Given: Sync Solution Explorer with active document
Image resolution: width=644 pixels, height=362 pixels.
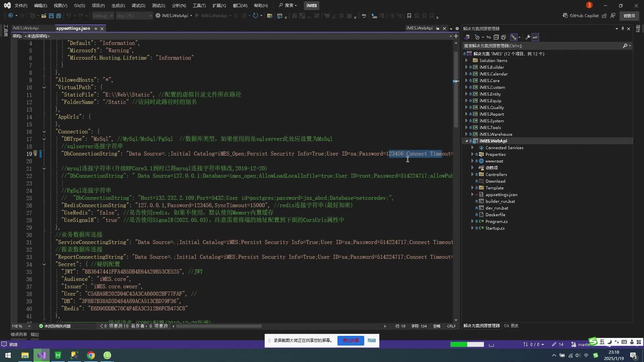Looking at the screenshot, I should (489, 37).
